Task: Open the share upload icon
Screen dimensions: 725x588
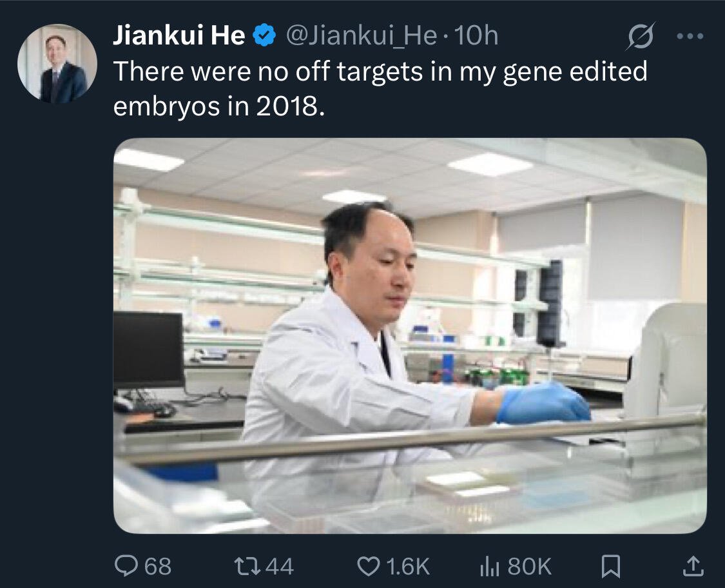Action: [x=693, y=566]
